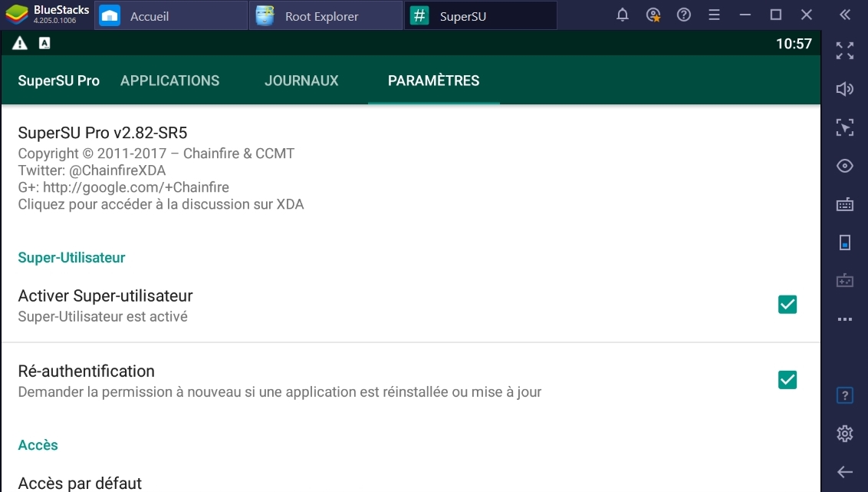
Task: Click the eye icon in the sidebar
Action: (845, 166)
